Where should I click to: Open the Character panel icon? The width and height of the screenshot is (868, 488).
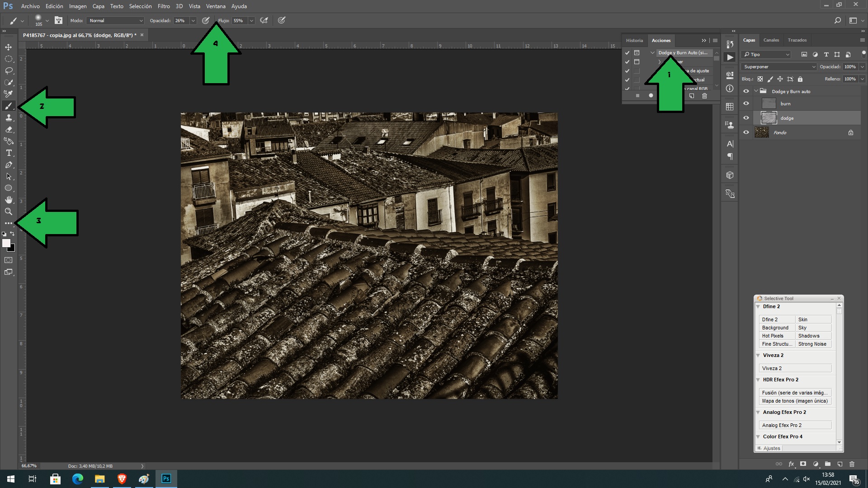pyautogui.click(x=730, y=144)
